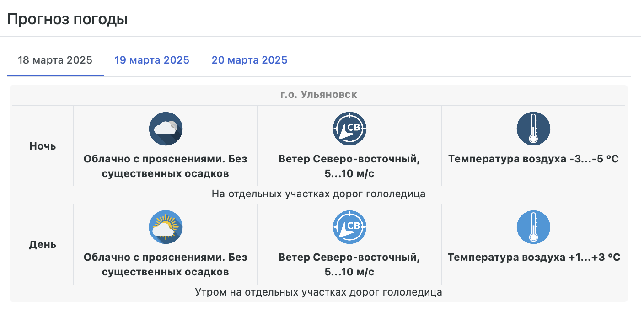Screen dimensions: 644x312
Task: Click the dark night thermometer icon
Action: tap(533, 129)
